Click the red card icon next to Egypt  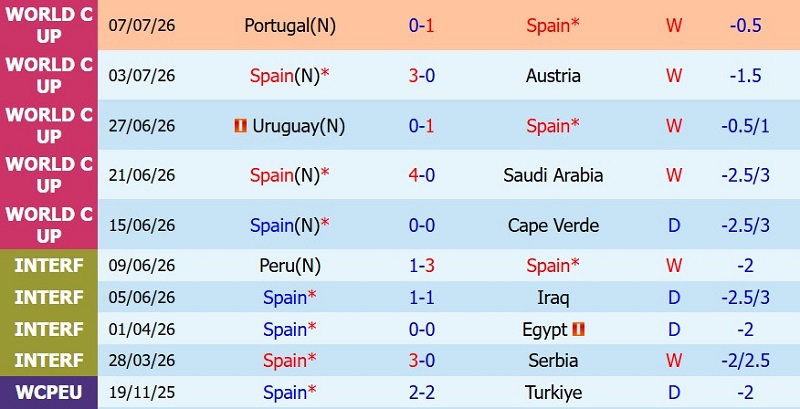point(578,329)
